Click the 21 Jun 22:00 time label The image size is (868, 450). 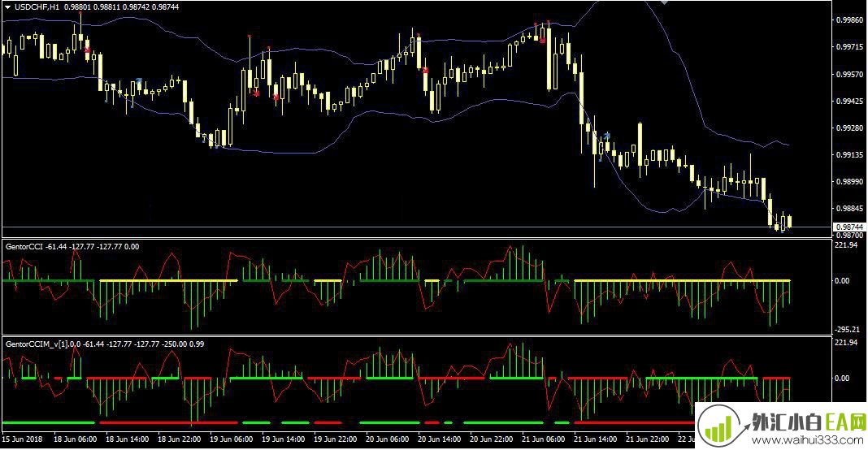[x=648, y=439]
